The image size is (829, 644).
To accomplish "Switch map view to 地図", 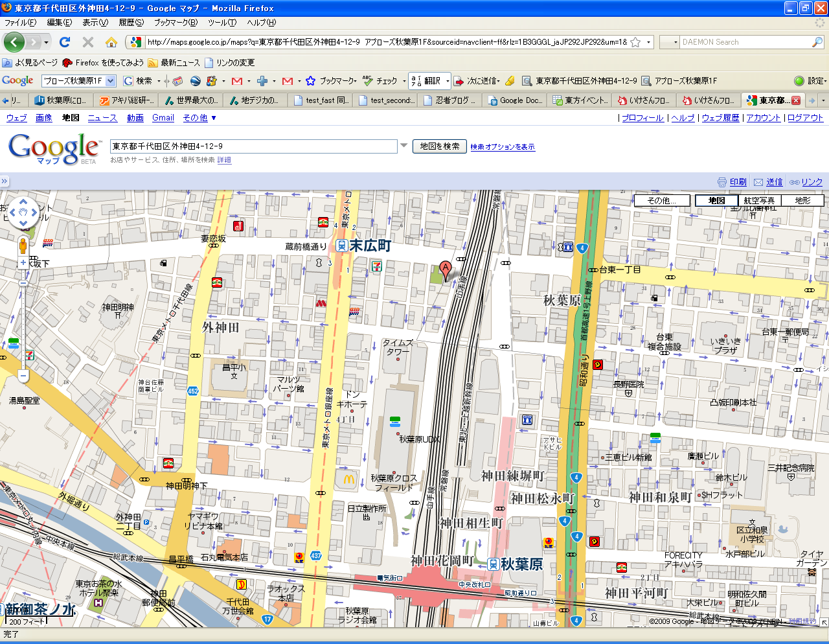I will pos(716,201).
